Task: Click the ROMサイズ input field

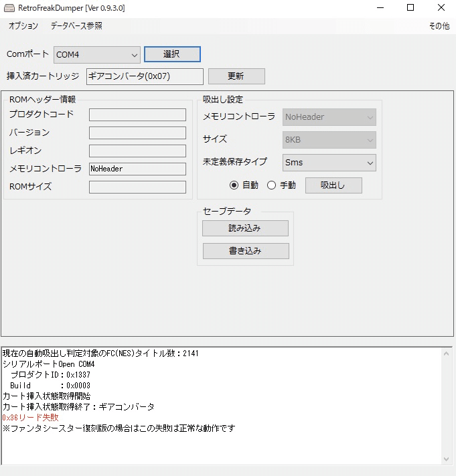Action: (x=137, y=187)
